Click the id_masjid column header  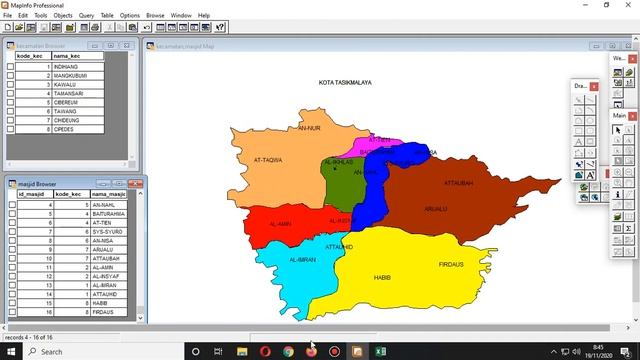click(x=35, y=194)
